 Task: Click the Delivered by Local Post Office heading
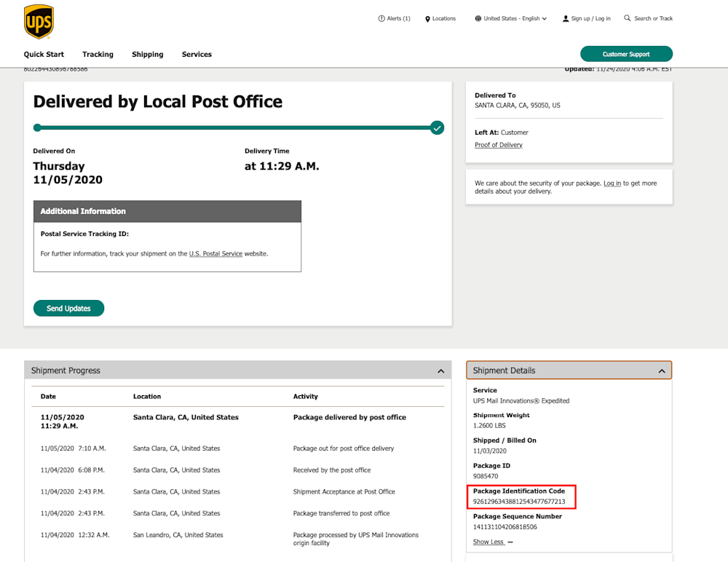pyautogui.click(x=158, y=102)
